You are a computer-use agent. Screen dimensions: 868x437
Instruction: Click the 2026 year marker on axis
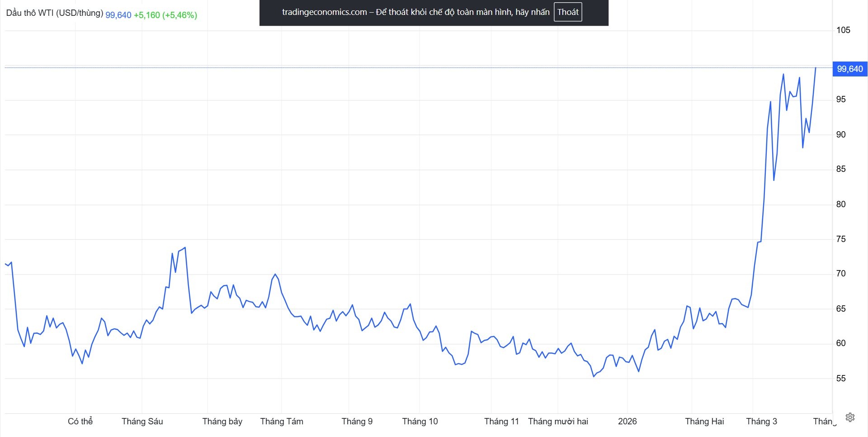click(627, 422)
